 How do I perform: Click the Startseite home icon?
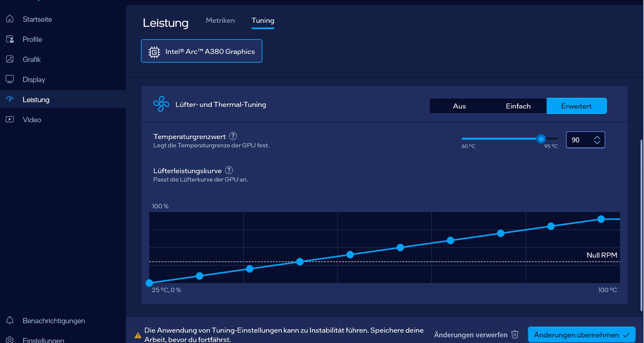(10, 19)
